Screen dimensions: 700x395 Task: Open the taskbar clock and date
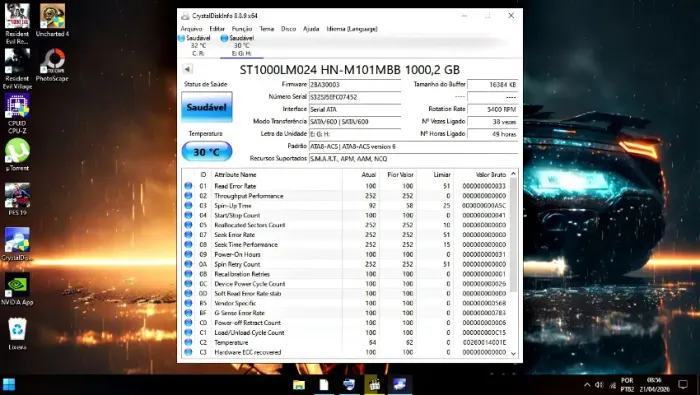654,385
